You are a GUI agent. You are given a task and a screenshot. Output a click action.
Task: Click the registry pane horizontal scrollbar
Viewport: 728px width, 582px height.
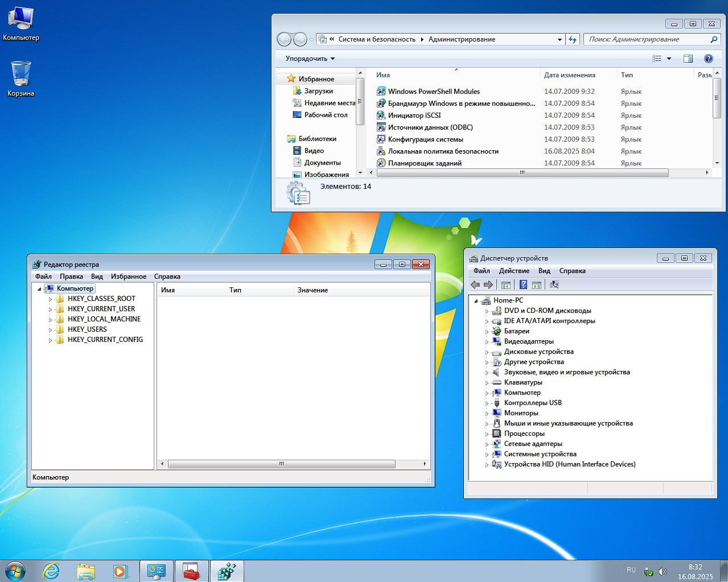click(282, 464)
